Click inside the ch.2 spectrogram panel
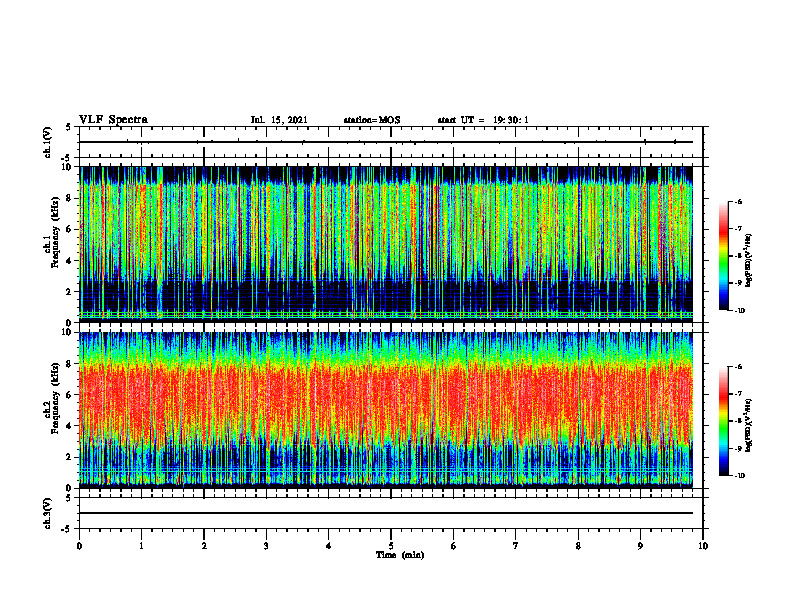Viewport: 792px width, 612px height. pos(386,410)
